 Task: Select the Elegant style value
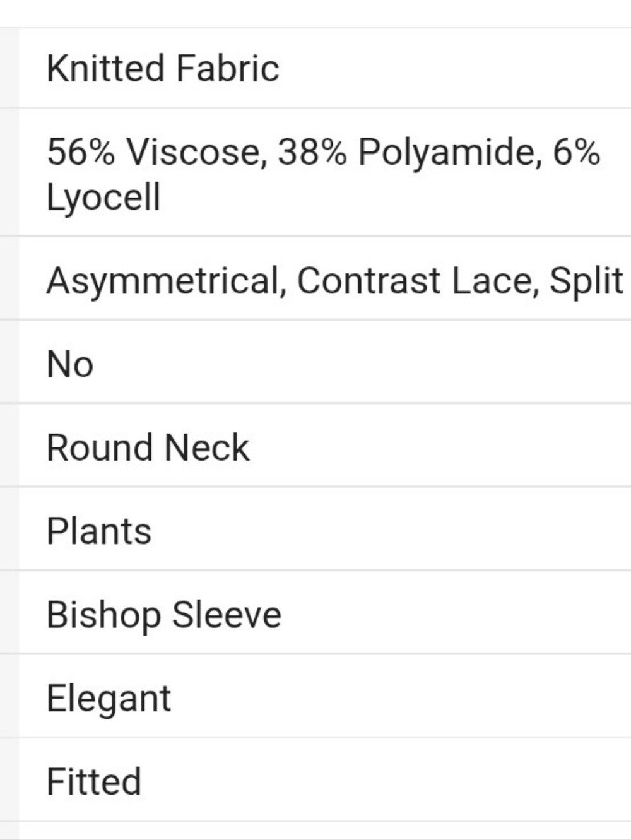tap(109, 699)
